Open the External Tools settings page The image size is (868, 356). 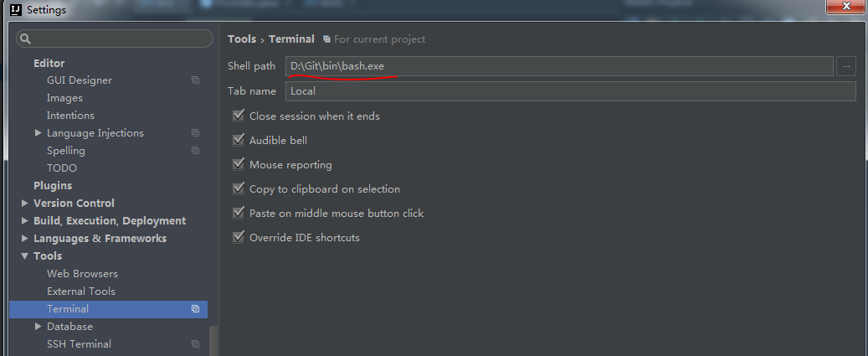coord(81,292)
